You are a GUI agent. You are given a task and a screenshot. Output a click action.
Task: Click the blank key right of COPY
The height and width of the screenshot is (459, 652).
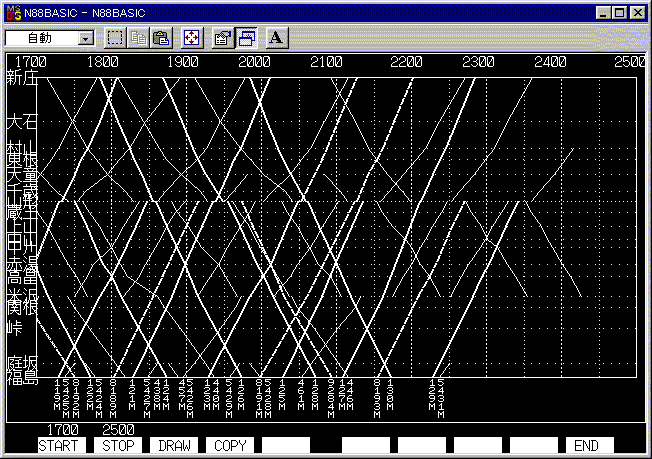pos(286,445)
